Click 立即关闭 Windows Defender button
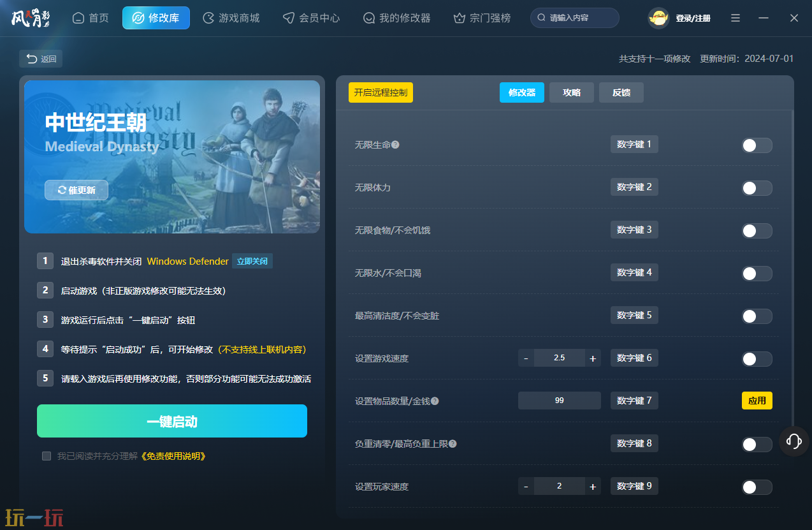812x530 pixels. [x=252, y=261]
